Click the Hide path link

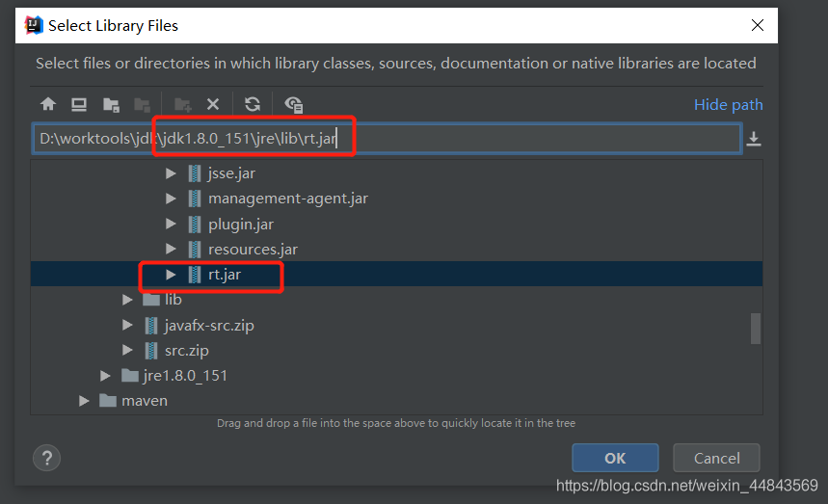[728, 104]
